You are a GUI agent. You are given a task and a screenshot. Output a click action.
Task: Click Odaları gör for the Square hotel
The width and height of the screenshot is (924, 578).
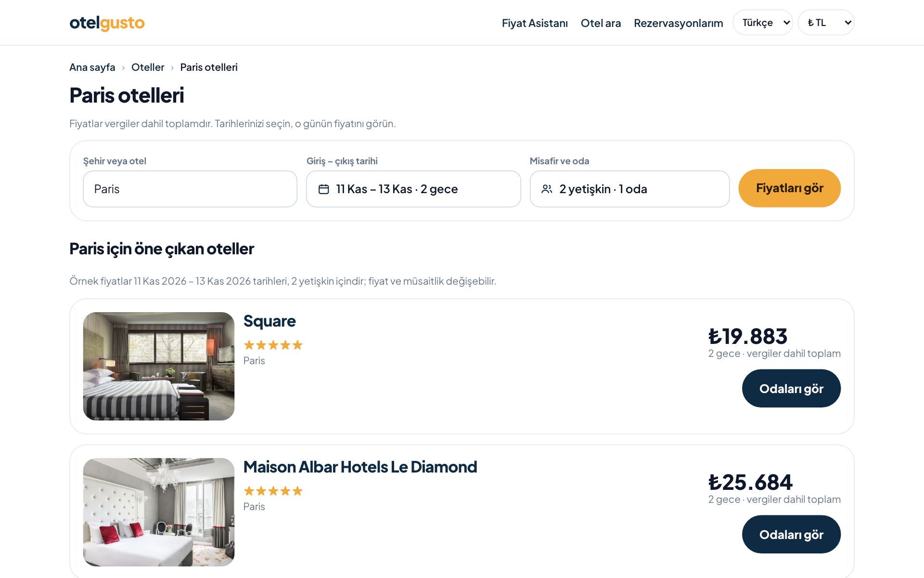tap(791, 388)
